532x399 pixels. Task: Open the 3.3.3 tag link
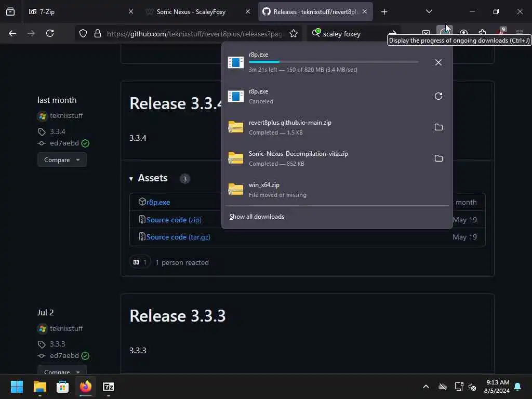coord(57,344)
